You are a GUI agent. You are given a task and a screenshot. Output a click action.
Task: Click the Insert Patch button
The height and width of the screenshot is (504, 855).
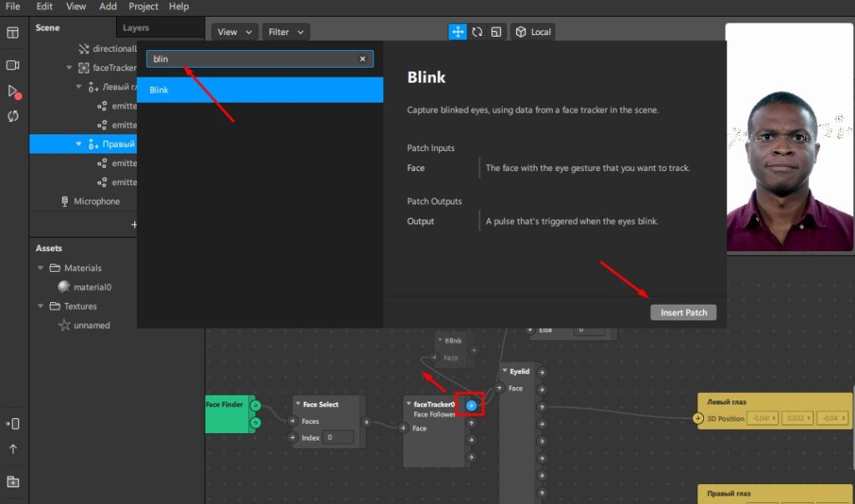[683, 313]
